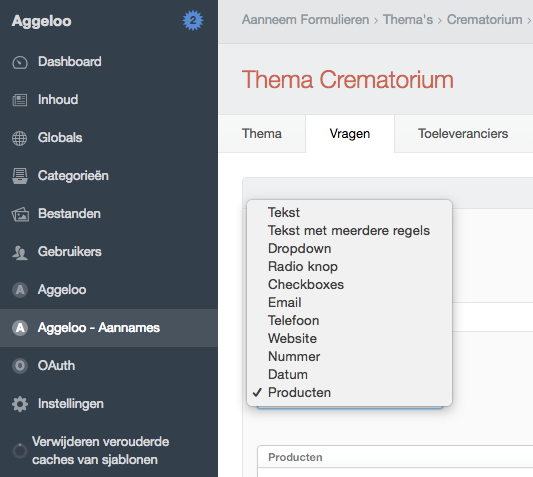This screenshot has height=477, width=533.
Task: Click the Instellingen gear icon
Action: pos(20,404)
